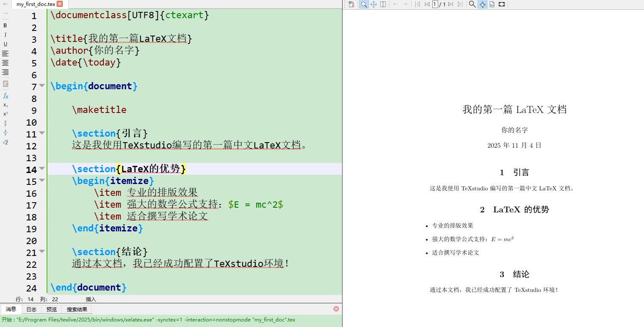644x327 pixels.
Task: Click the 行: 14 status bar entry
Action: tap(25, 299)
